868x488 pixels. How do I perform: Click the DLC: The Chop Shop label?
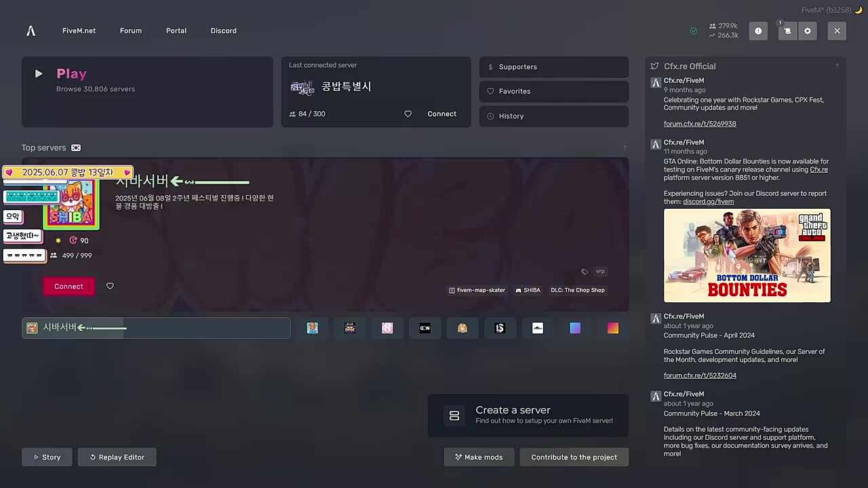[578, 290]
